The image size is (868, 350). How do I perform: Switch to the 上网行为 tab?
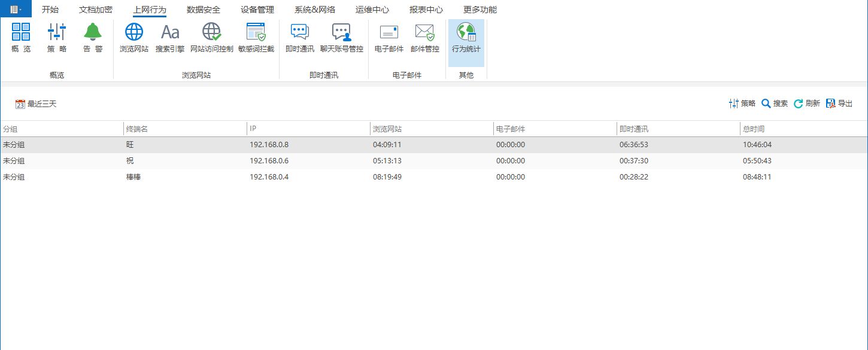[x=150, y=10]
